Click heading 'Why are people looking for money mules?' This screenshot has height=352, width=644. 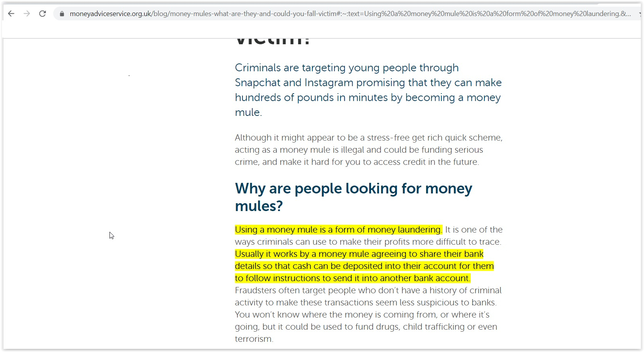[x=353, y=197]
